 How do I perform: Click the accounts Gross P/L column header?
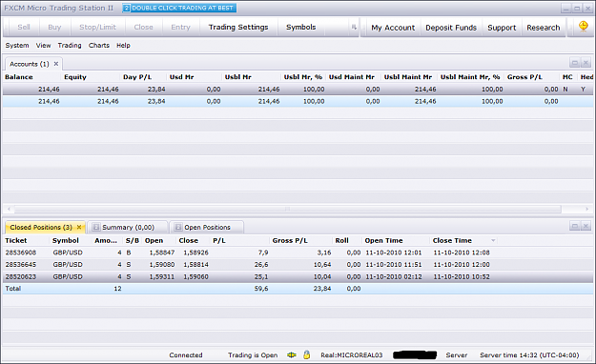pos(524,77)
